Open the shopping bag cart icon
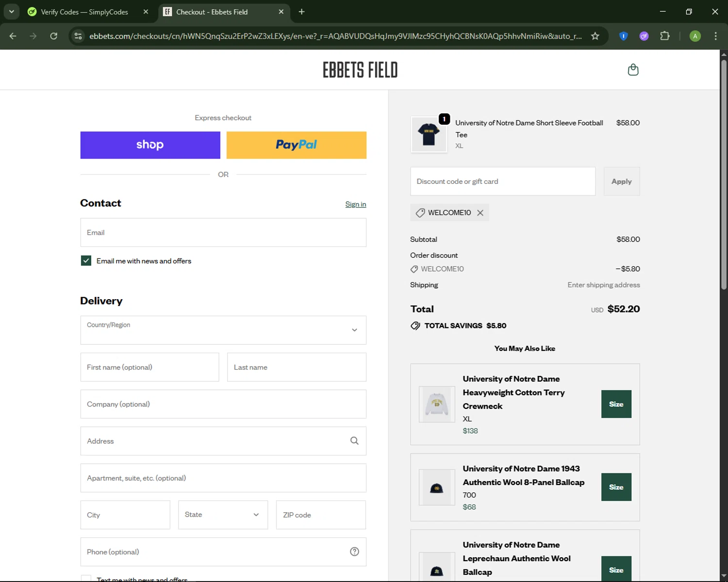 click(633, 70)
